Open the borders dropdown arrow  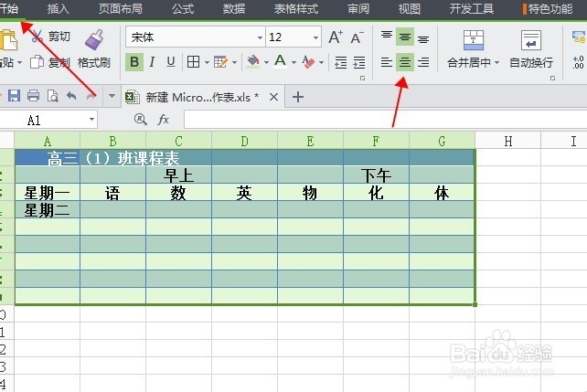point(207,62)
